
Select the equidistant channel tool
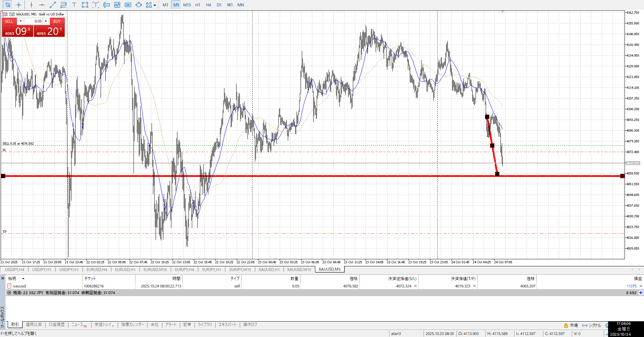tap(63, 5)
